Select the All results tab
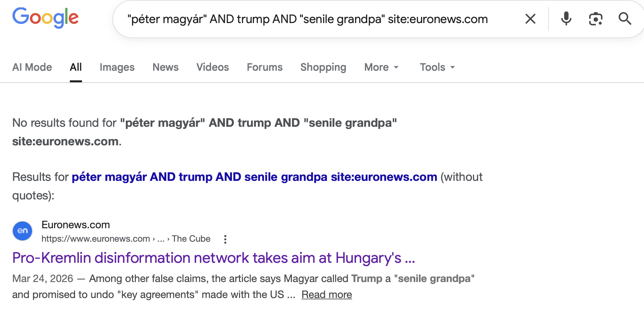The width and height of the screenshot is (644, 331). 76,67
